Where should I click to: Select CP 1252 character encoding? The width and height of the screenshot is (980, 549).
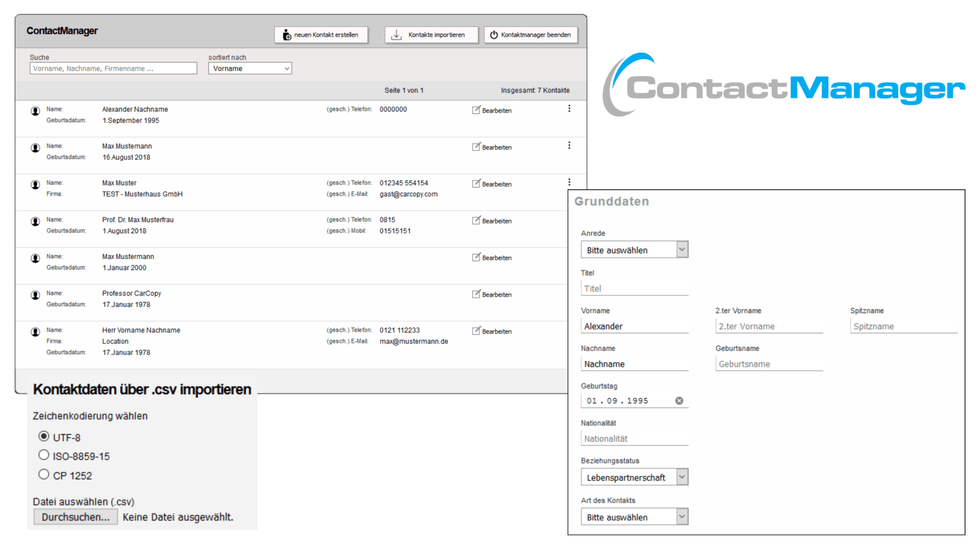[x=44, y=474]
